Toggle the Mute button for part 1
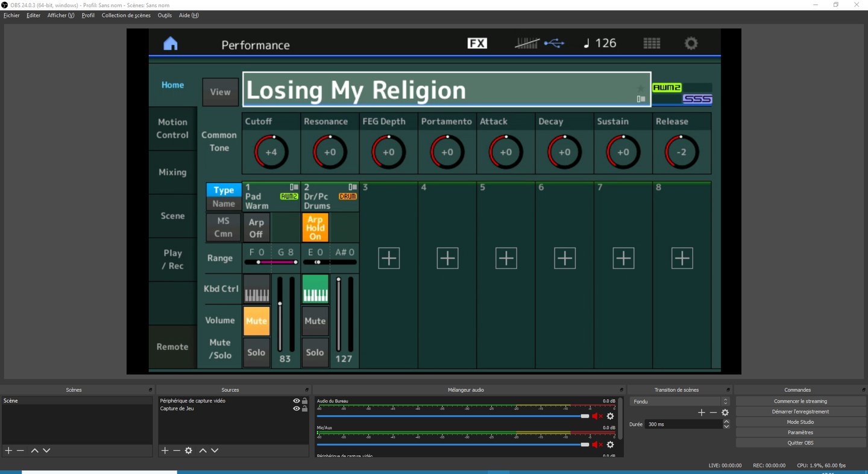The image size is (868, 474). click(x=256, y=321)
